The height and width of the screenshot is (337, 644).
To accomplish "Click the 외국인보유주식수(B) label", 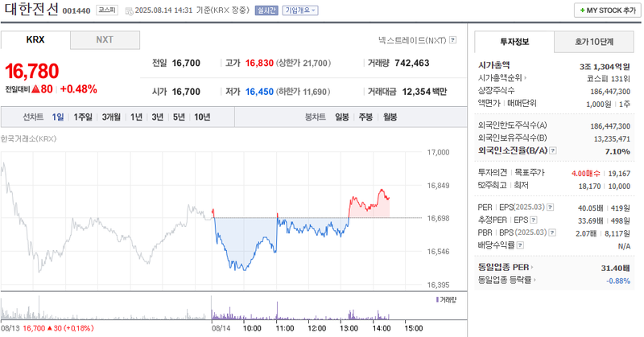I will coord(512,138).
